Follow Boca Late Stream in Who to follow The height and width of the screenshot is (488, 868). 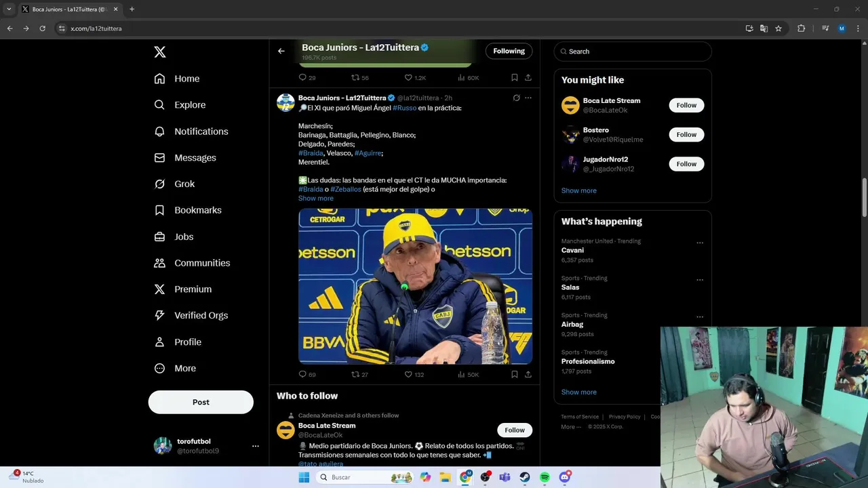(x=515, y=430)
